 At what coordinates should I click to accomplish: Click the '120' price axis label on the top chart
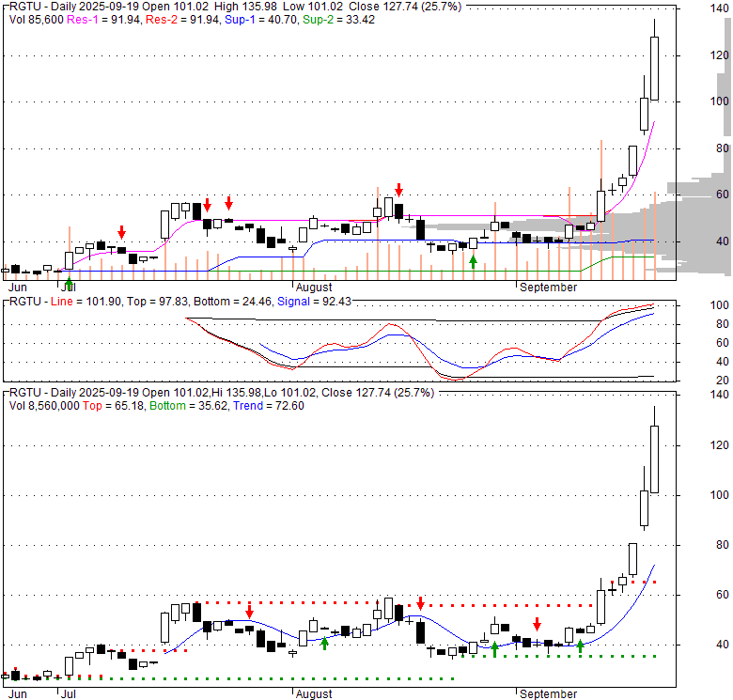point(720,55)
